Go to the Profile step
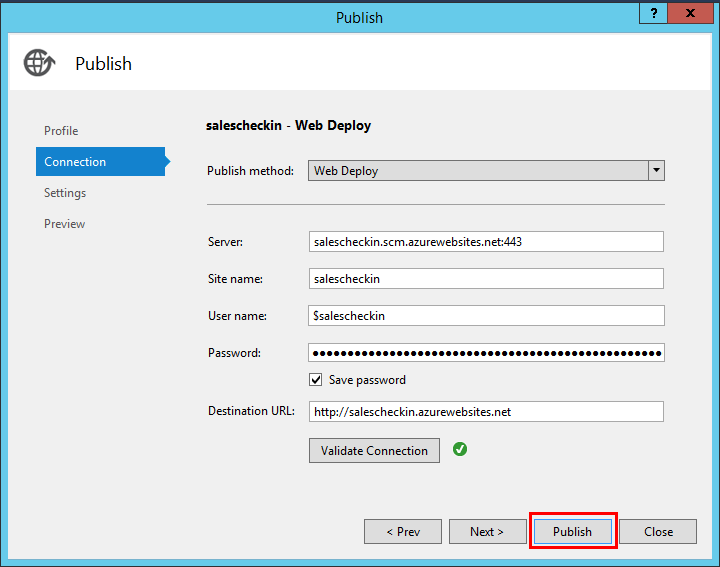Image resolution: width=720 pixels, height=567 pixels. pos(61,131)
